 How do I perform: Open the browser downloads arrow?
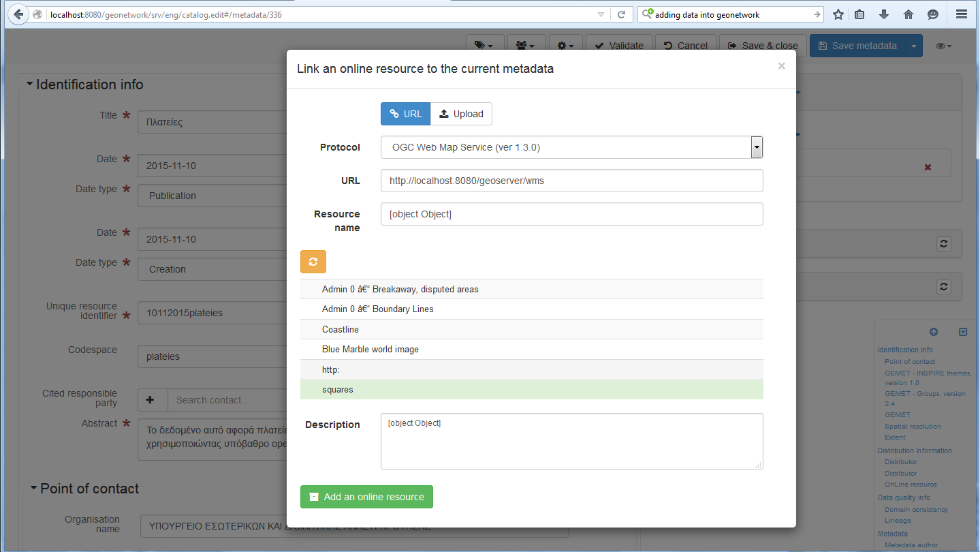pyautogui.click(x=884, y=14)
